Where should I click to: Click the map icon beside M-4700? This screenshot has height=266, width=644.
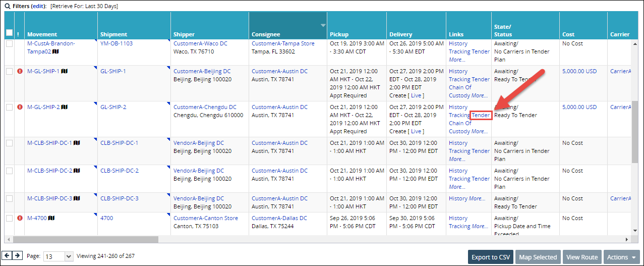pyautogui.click(x=51, y=218)
